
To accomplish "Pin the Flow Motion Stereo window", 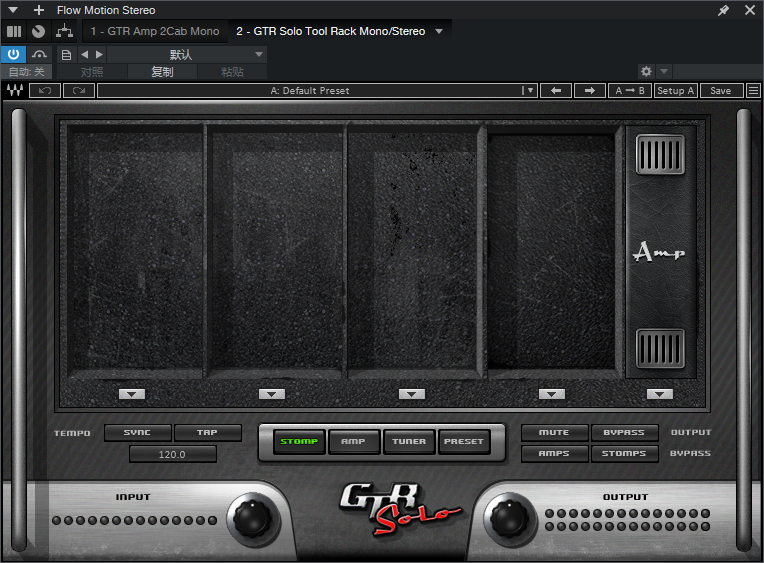I will coord(724,10).
